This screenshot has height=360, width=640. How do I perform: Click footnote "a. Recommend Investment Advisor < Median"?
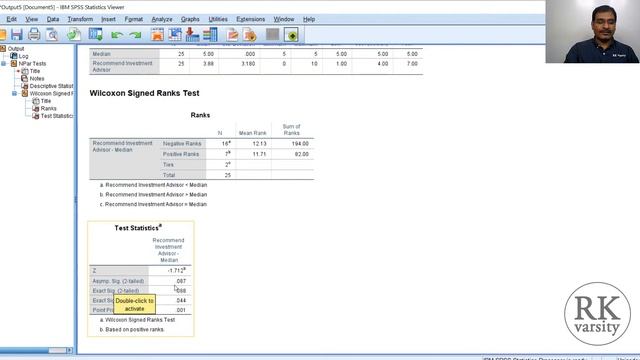point(153,185)
